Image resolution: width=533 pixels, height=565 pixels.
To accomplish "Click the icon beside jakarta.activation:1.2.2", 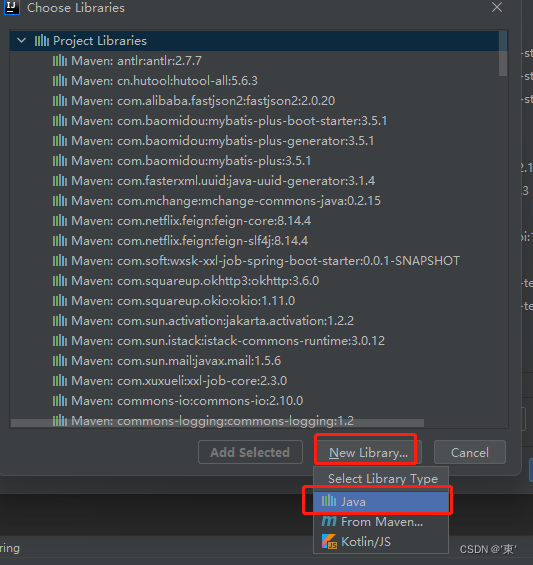I will click(x=60, y=321).
